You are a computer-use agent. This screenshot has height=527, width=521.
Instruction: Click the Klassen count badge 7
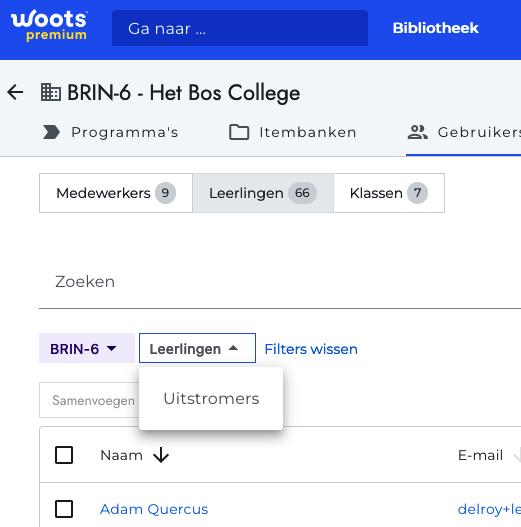click(417, 193)
